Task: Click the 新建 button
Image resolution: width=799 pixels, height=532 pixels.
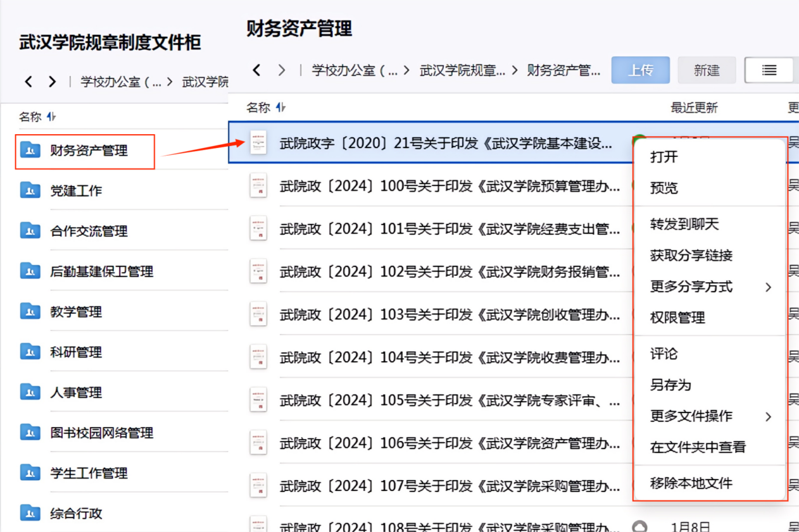Action: [707, 70]
